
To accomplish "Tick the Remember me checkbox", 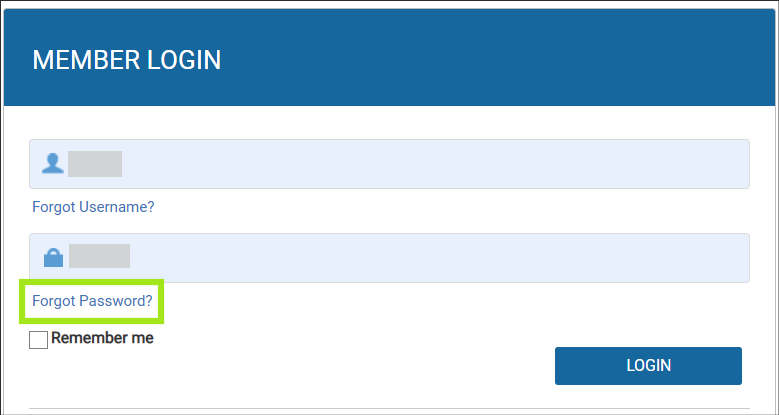I will (38, 340).
